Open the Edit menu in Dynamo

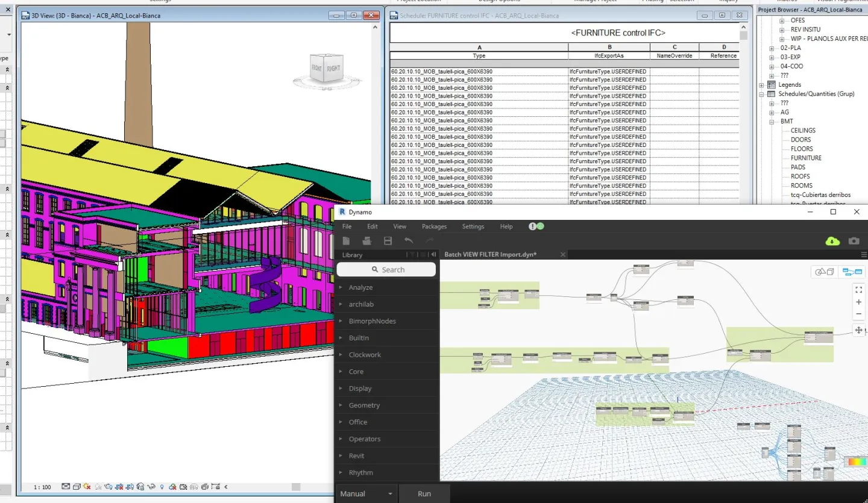(x=373, y=227)
